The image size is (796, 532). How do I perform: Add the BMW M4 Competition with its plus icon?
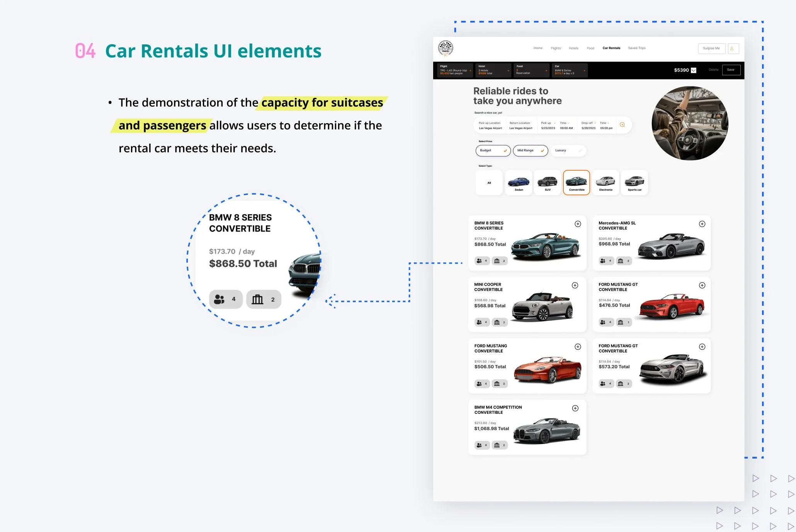tap(575, 408)
